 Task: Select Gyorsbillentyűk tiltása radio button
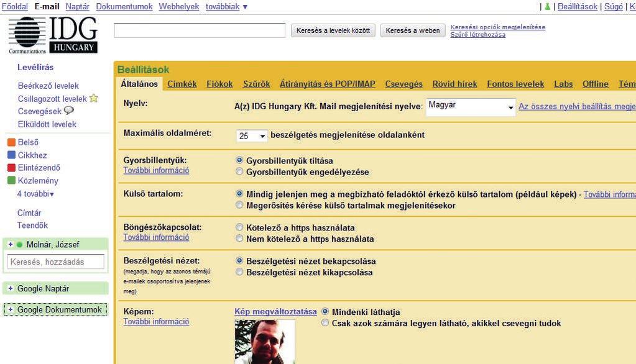pos(239,160)
